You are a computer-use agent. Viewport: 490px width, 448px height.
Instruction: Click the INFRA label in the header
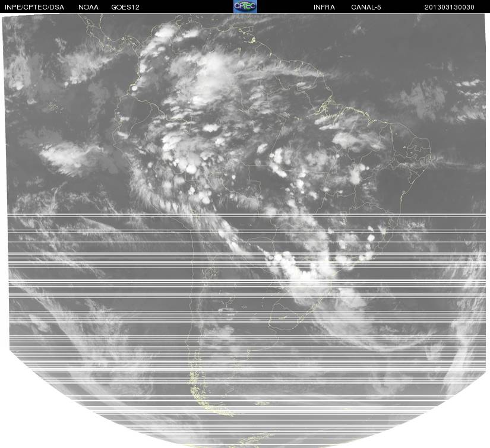[x=324, y=7]
